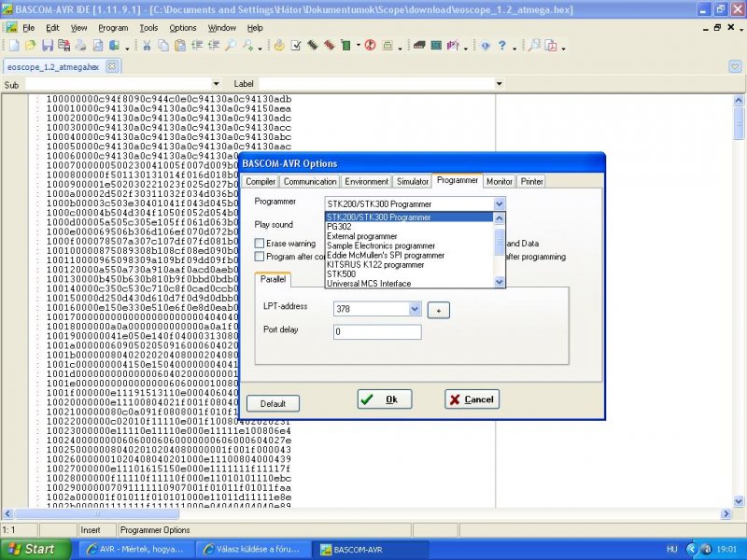Open the Programmer combo box dropdown arrow
Image resolution: width=747 pixels, height=560 pixels.
(499, 203)
